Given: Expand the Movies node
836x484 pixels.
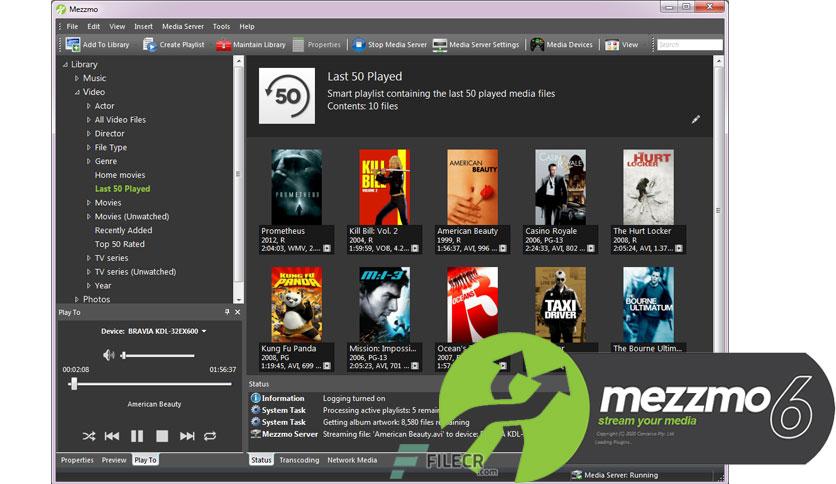Looking at the screenshot, I should (x=89, y=203).
